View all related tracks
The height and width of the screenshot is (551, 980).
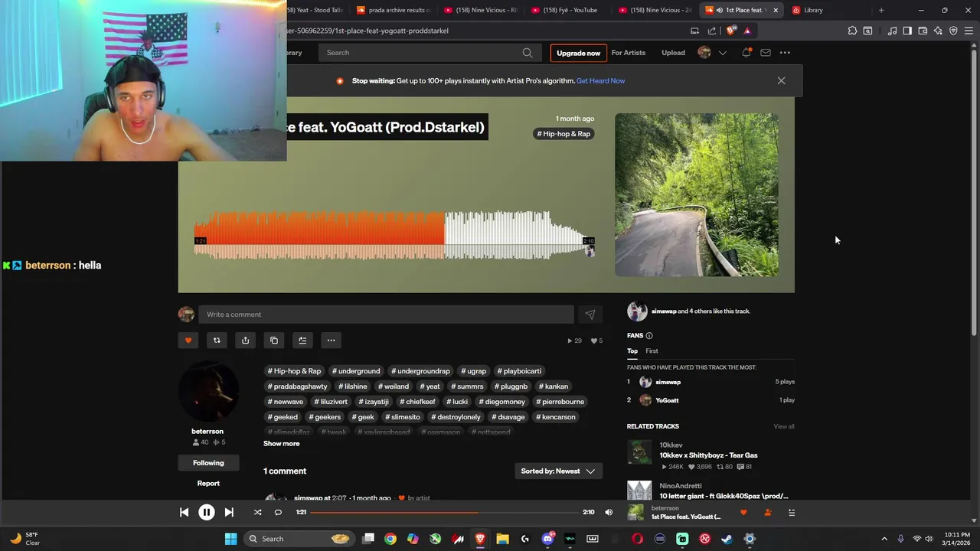(783, 426)
